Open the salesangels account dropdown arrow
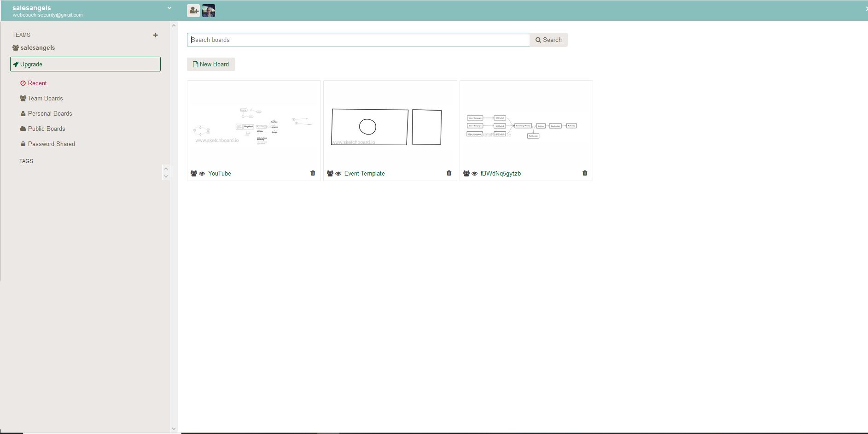This screenshot has height=434, width=868. 169,8
